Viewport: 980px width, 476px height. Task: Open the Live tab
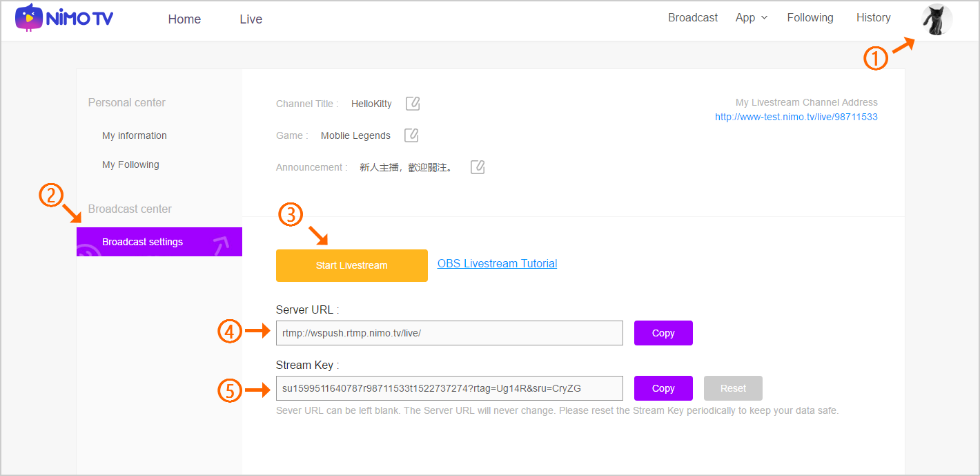tap(251, 19)
